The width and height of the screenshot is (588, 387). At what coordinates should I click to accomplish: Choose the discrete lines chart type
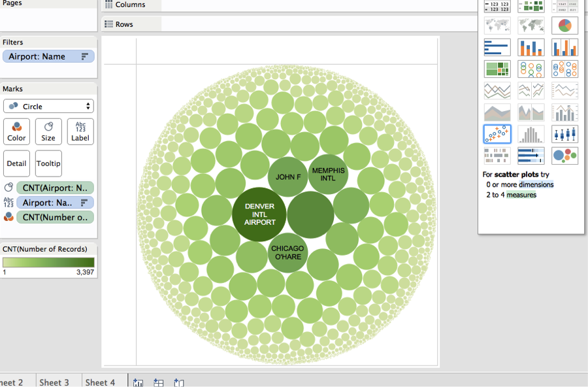[531, 91]
